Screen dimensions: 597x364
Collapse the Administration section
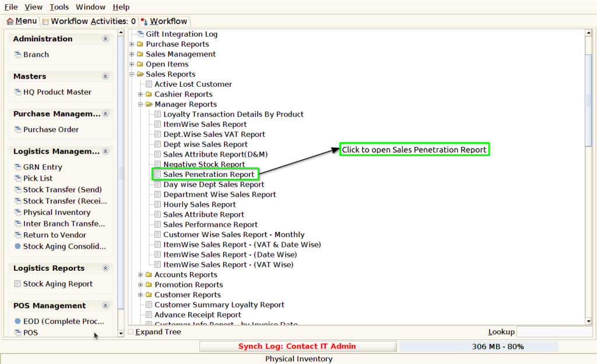coord(106,39)
